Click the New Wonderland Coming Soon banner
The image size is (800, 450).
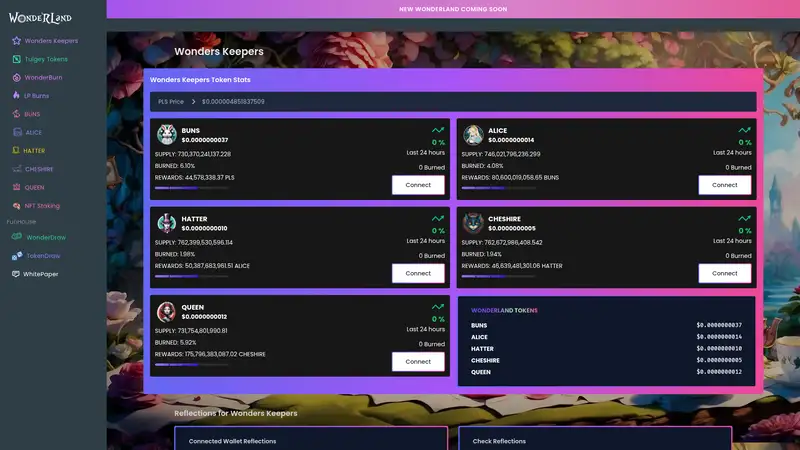tap(453, 9)
